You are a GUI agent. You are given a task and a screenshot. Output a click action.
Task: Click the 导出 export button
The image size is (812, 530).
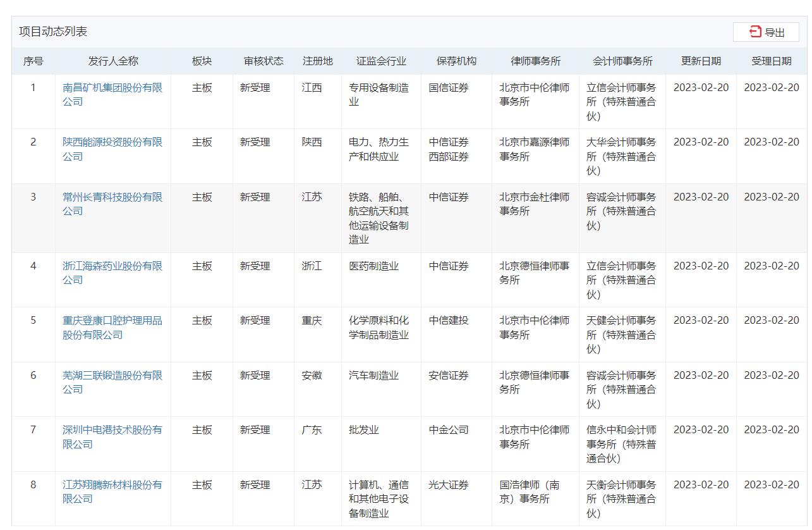tap(766, 32)
